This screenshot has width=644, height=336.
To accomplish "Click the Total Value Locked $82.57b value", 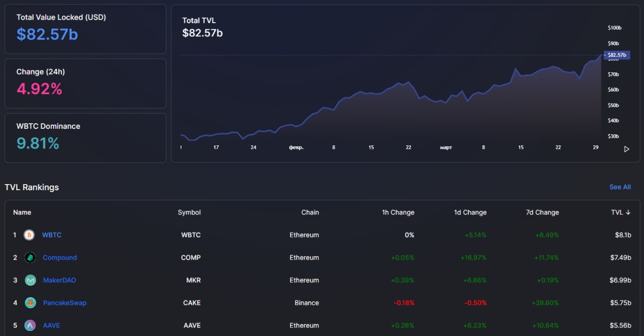I will (47, 34).
